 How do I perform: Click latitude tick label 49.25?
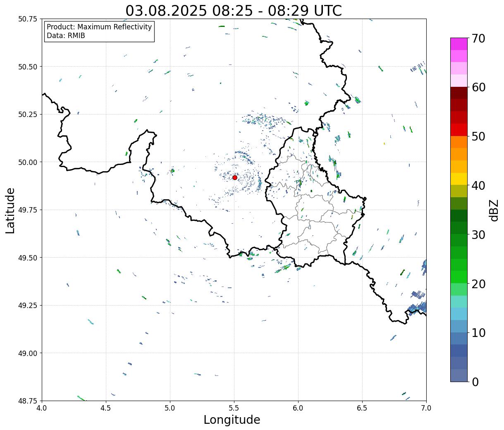(x=27, y=306)
